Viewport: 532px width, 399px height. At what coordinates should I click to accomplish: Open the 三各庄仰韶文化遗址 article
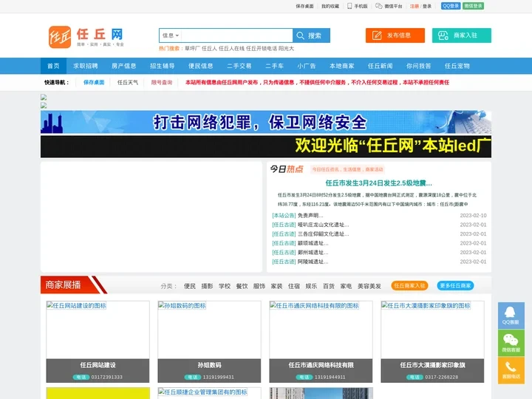pyautogui.click(x=324, y=233)
